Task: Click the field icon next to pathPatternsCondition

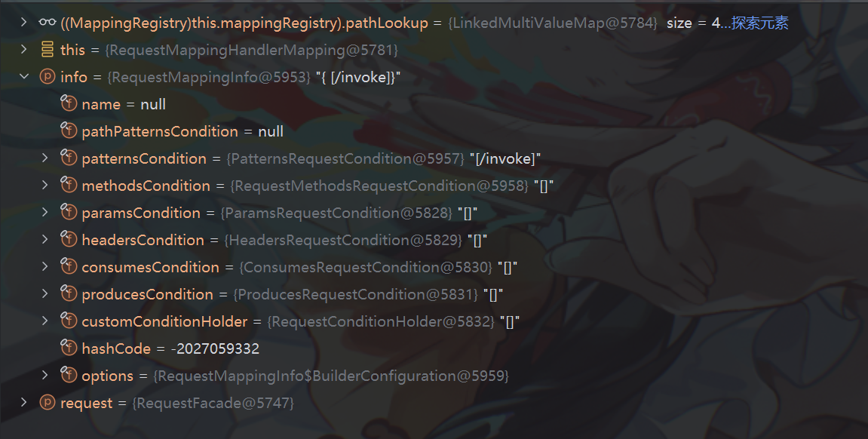Action: [x=69, y=130]
